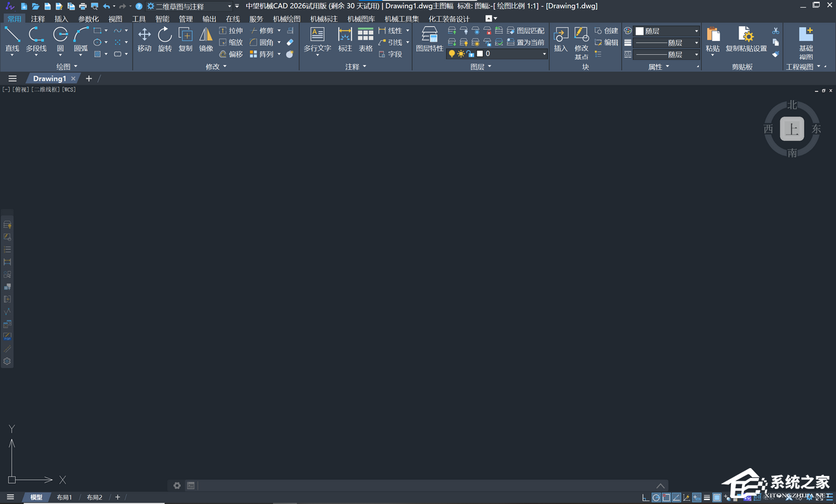Expand the 绘图 panel
The width and height of the screenshot is (836, 504).
(67, 67)
